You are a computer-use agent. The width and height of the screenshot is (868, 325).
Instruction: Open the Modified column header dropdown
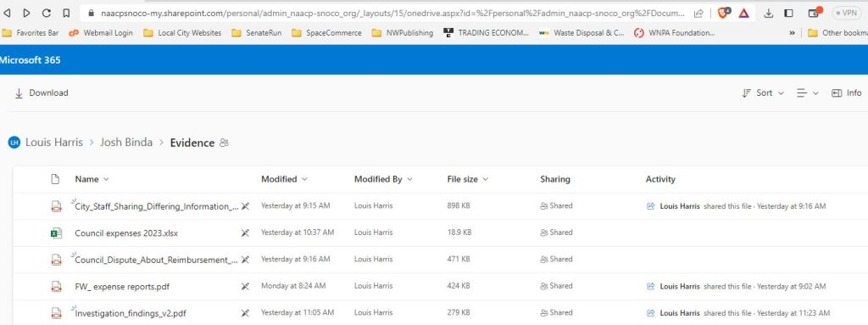(x=285, y=179)
